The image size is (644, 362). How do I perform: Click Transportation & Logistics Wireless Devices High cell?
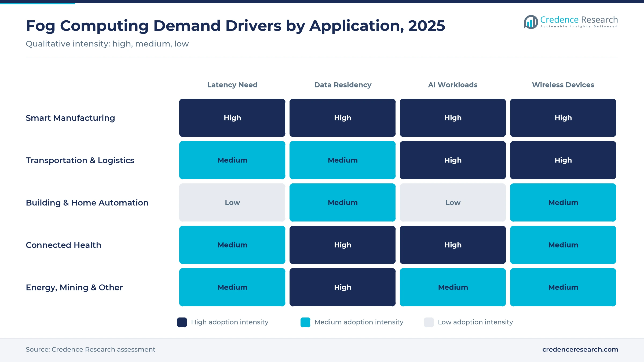[563, 160]
